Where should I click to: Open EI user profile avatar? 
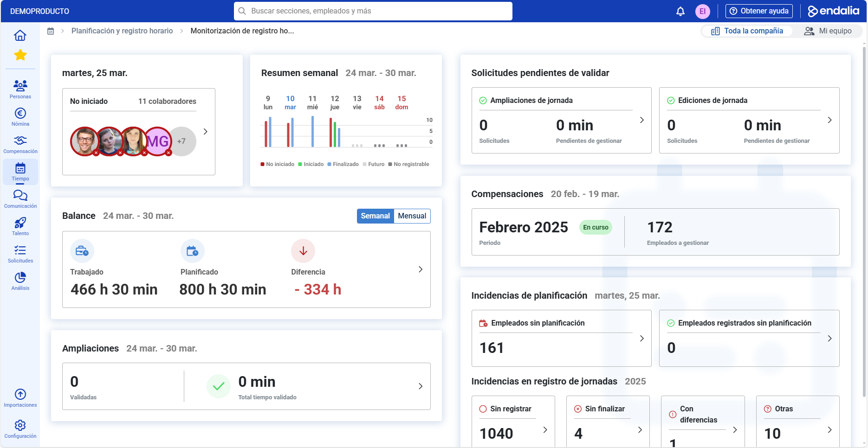click(x=703, y=11)
